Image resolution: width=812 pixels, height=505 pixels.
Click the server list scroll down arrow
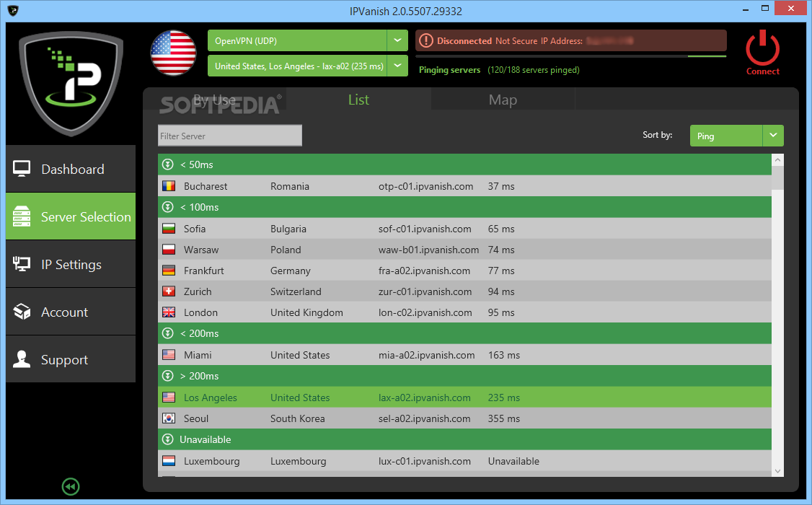(x=777, y=471)
